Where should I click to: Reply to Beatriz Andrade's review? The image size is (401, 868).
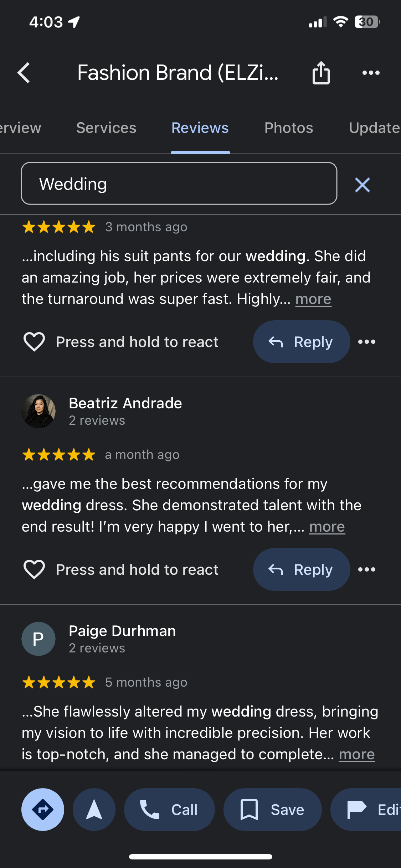(301, 569)
